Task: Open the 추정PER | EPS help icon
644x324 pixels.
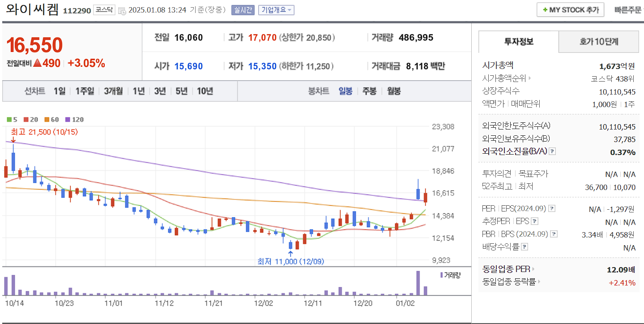Action: pos(534,221)
